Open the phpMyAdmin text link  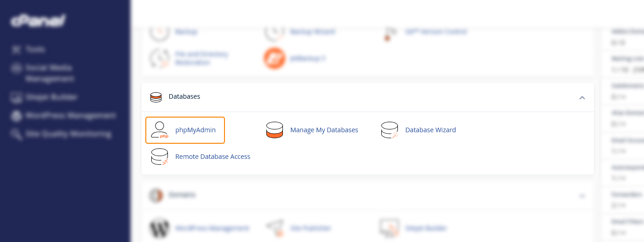[x=195, y=130]
